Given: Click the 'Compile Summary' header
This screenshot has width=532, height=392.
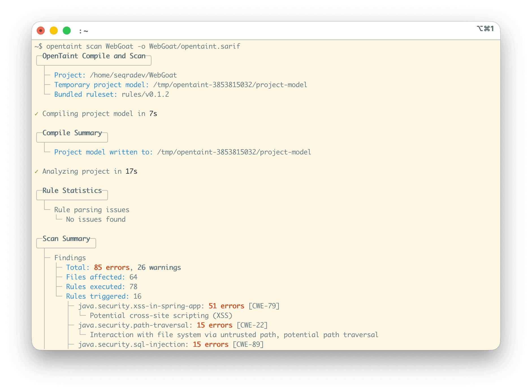Looking at the screenshot, I should (x=72, y=133).
